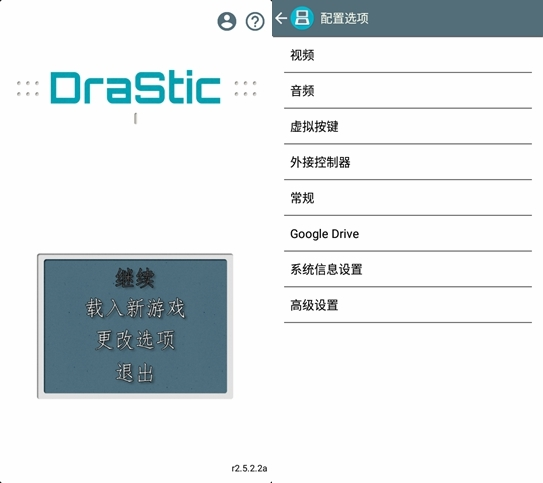Screen dimensions: 543x483
Task: Click the 配置选项 title text
Action: coord(344,18)
